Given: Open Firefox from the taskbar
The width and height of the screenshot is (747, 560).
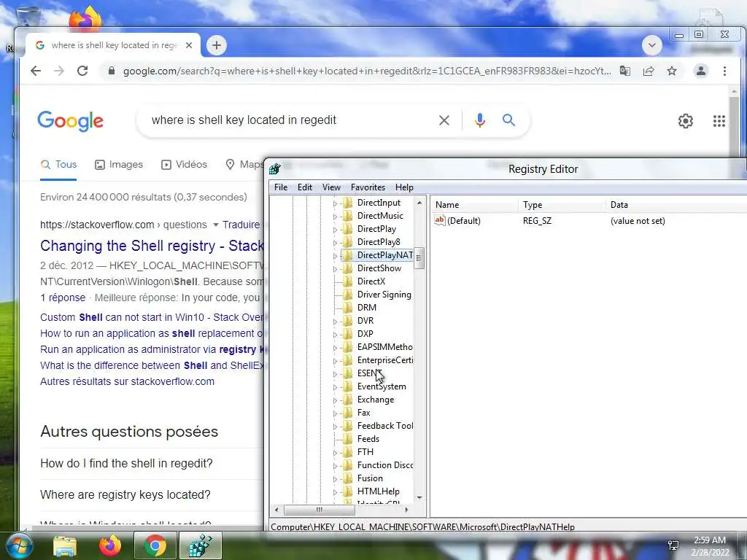Looking at the screenshot, I should point(110,545).
